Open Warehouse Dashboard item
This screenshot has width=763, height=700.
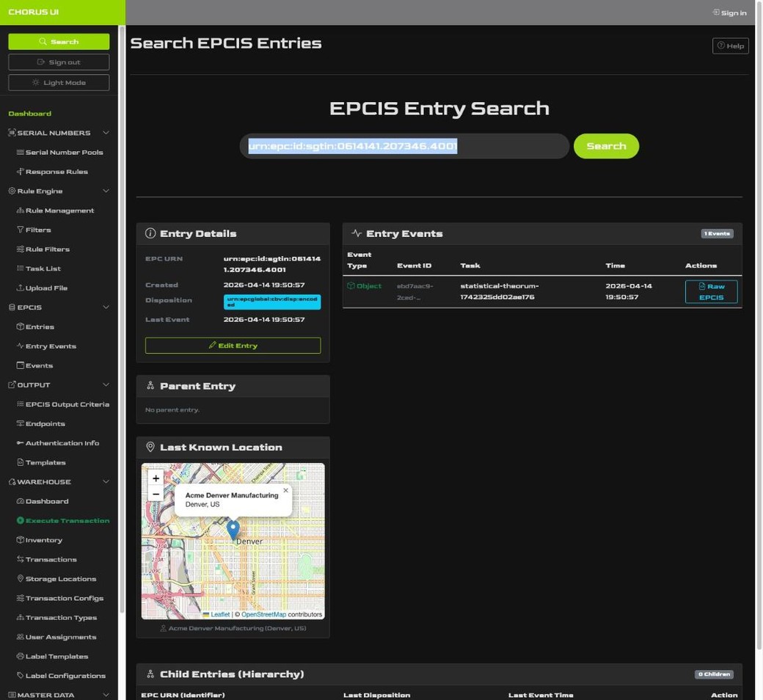coord(43,501)
